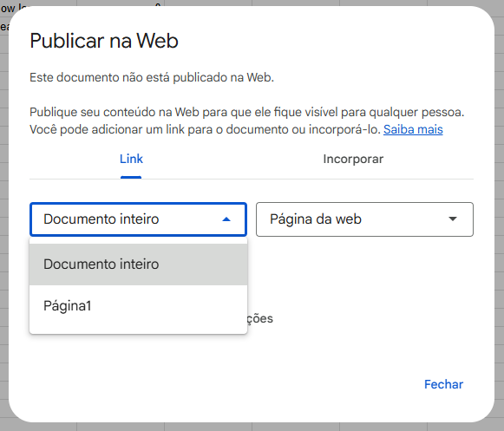Viewport: 504px width, 431px height.
Task: Collapse the Documento inteiro dropdown
Action: pos(138,219)
